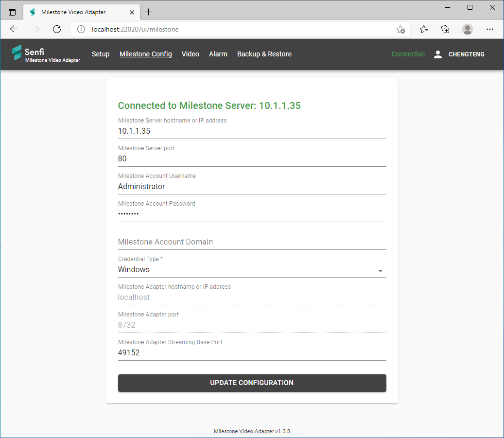Close the Milestone Video Adapter tab

(x=132, y=12)
